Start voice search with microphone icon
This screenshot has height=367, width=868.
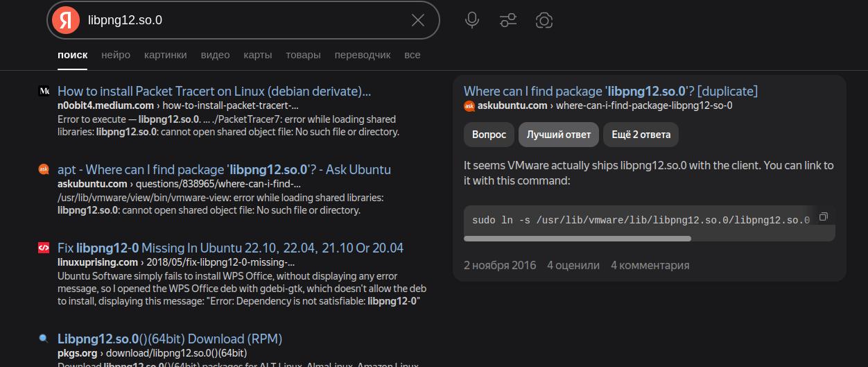click(472, 20)
